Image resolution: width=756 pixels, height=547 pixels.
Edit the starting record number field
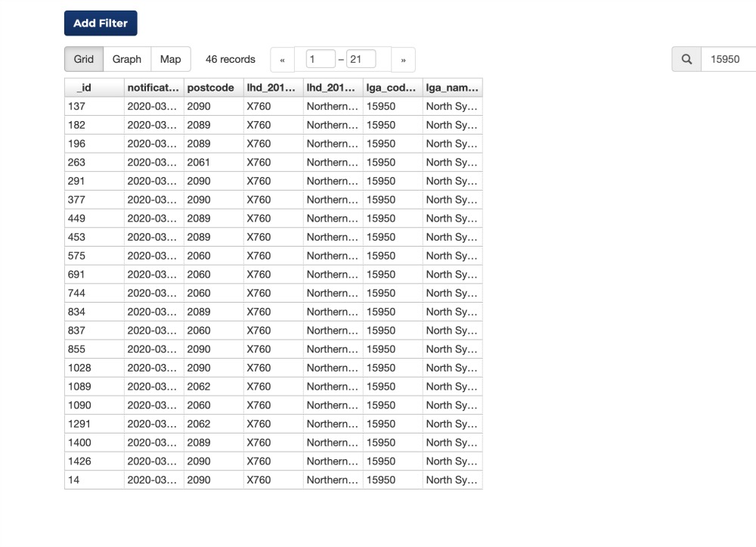tap(320, 59)
